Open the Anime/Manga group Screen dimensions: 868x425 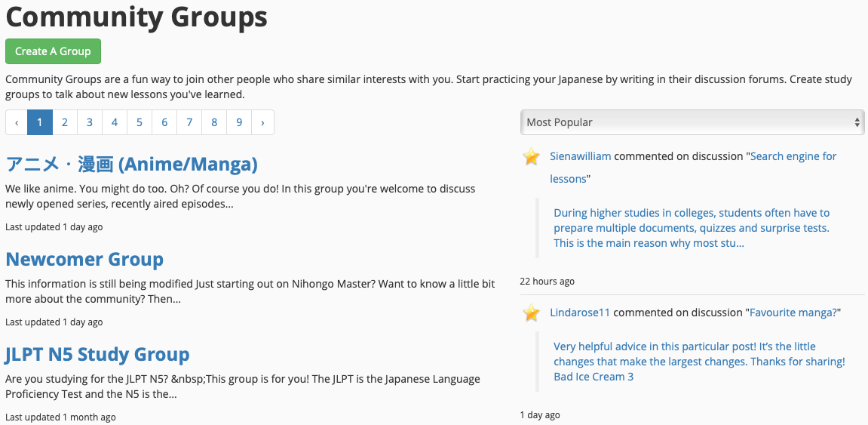(x=131, y=164)
